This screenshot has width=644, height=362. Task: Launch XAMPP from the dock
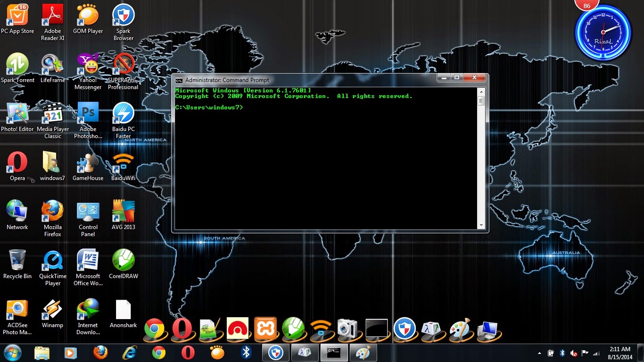(x=265, y=329)
